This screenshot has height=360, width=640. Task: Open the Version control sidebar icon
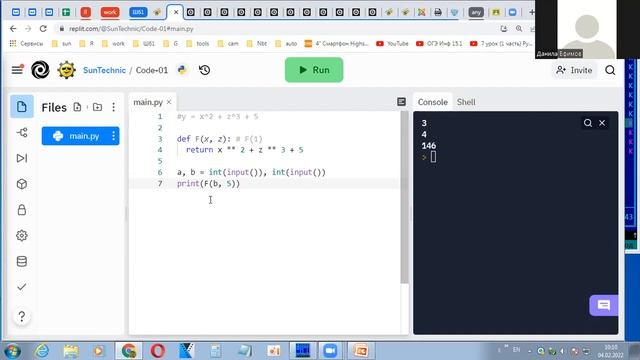(22, 132)
